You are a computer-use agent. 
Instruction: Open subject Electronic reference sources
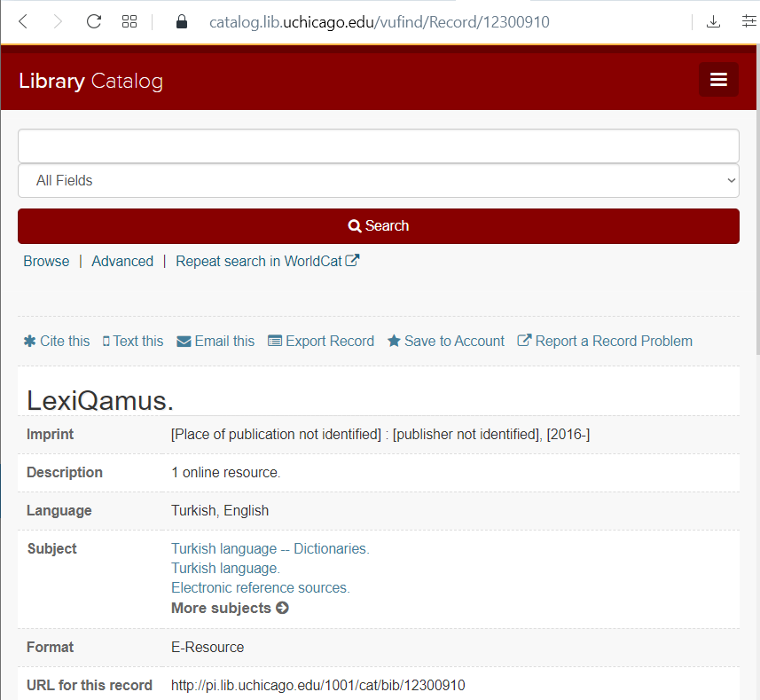(261, 587)
